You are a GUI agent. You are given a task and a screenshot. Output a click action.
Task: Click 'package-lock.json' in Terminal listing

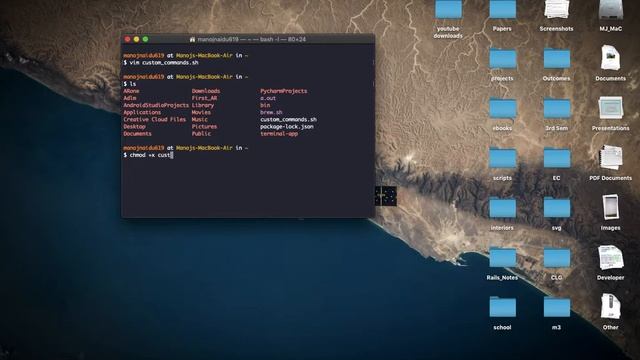pyautogui.click(x=287, y=127)
